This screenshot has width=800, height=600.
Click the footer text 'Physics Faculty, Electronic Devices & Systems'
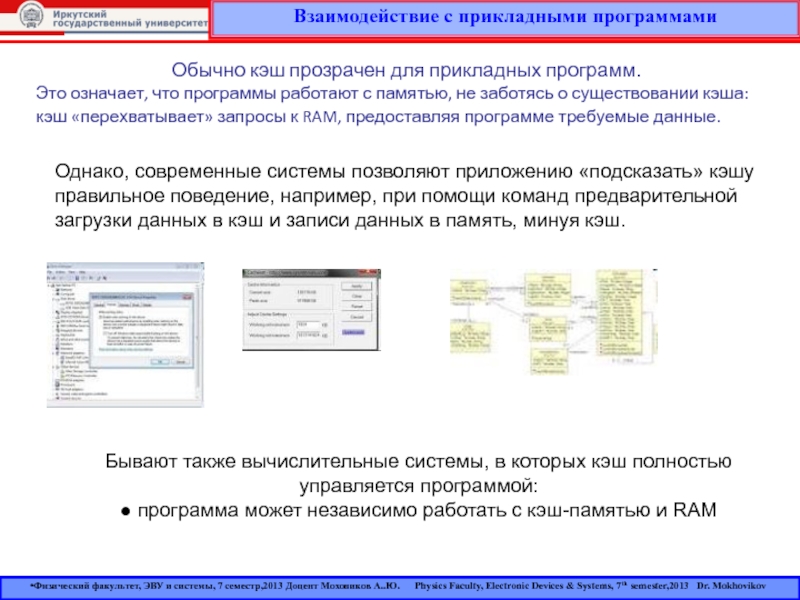click(x=514, y=586)
